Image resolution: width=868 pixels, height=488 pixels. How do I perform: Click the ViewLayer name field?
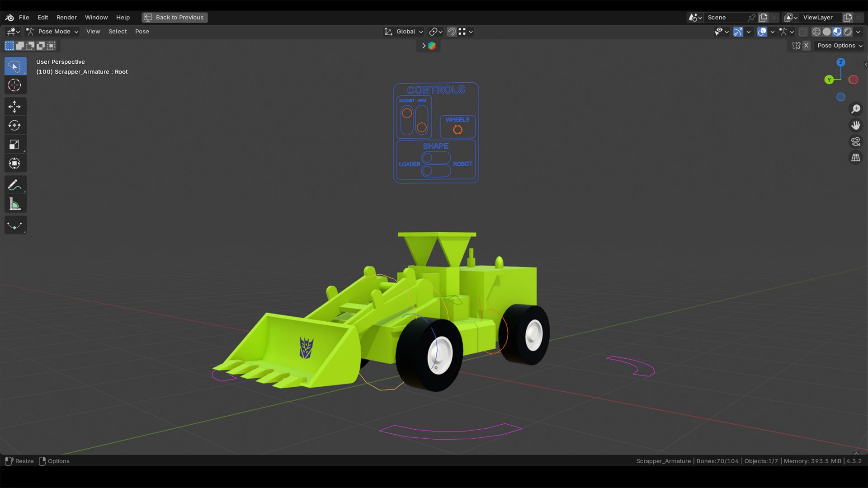point(821,18)
